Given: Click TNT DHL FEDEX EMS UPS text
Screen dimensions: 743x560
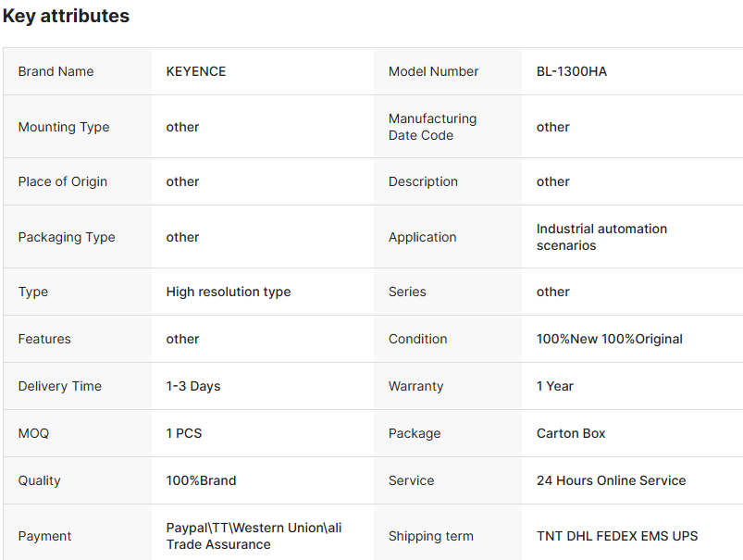Looking at the screenshot, I should pyautogui.click(x=617, y=536).
